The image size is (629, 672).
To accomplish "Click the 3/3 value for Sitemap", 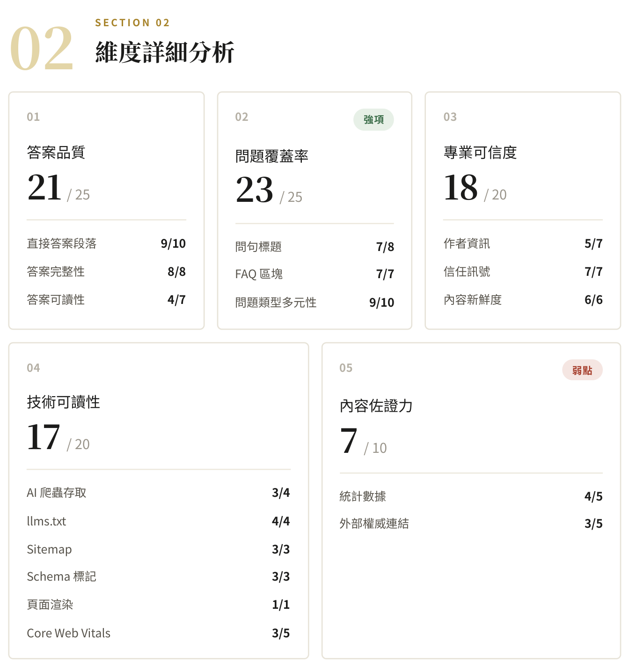I will pos(281,549).
